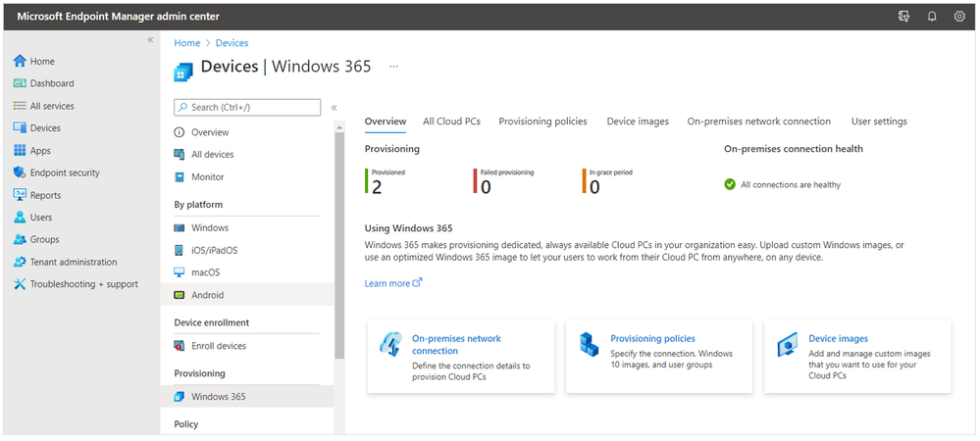Click the Failed provisioning count
Viewport: 980px width, 441px height.
point(486,187)
